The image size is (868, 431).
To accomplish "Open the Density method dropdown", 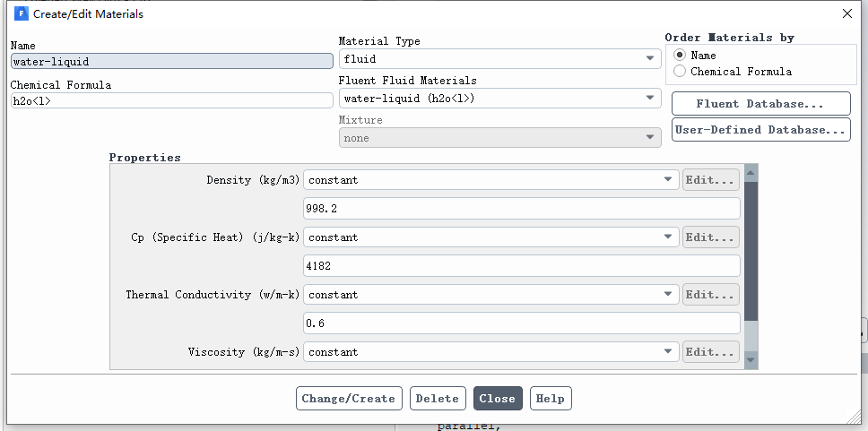I will tap(491, 180).
